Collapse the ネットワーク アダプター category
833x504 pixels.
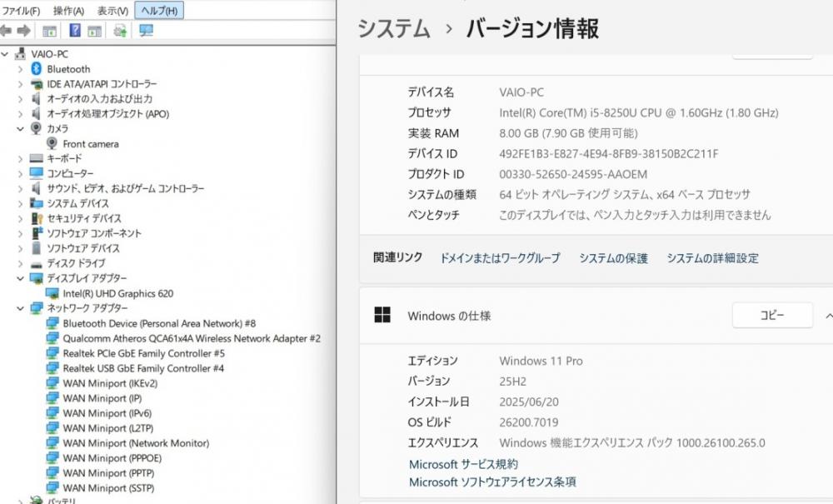(x=20, y=308)
